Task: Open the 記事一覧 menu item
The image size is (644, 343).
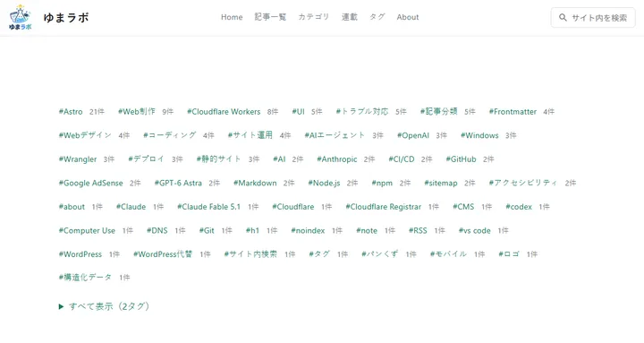Action: point(270,17)
